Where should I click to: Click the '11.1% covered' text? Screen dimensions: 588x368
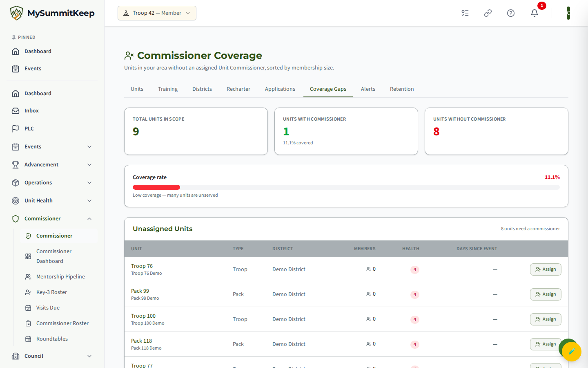[298, 143]
